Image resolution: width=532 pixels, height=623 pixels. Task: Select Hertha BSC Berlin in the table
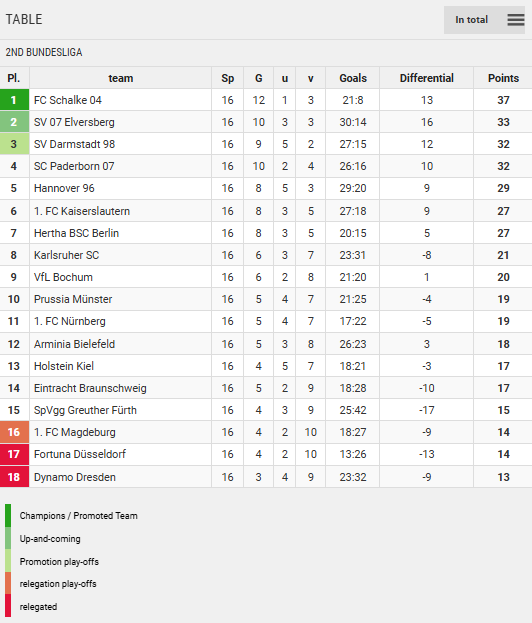(x=76, y=233)
